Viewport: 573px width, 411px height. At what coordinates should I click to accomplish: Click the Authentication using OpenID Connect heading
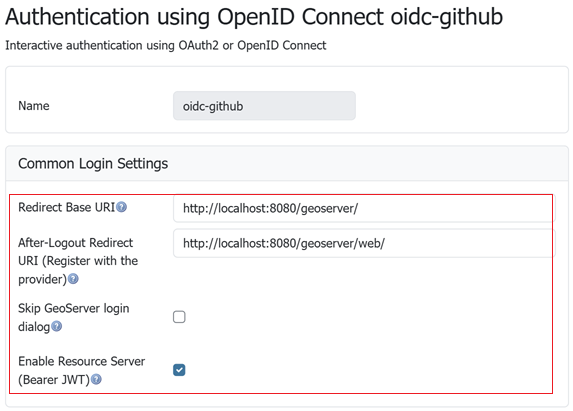coord(254,17)
